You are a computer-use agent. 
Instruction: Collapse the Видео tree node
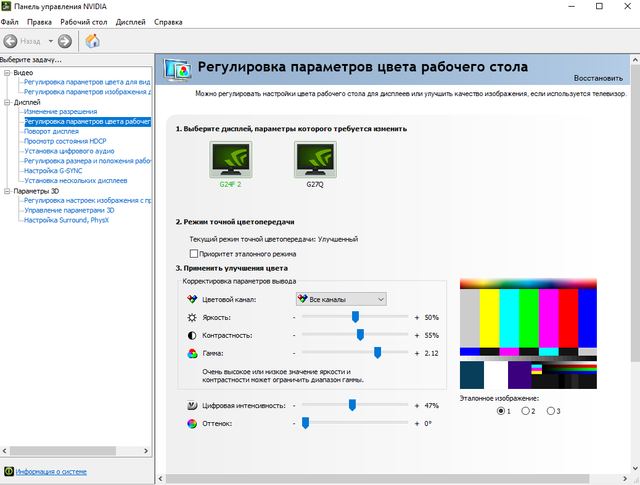(x=7, y=73)
